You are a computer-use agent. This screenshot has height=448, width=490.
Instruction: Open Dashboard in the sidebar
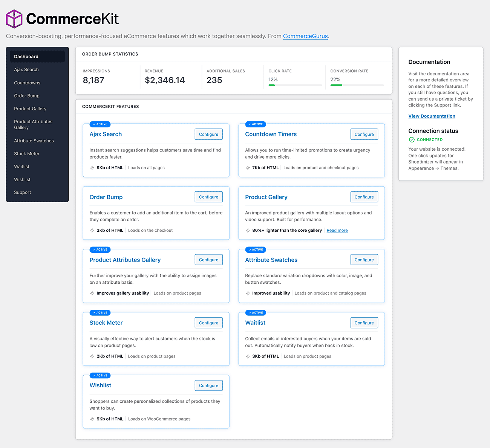point(37,57)
